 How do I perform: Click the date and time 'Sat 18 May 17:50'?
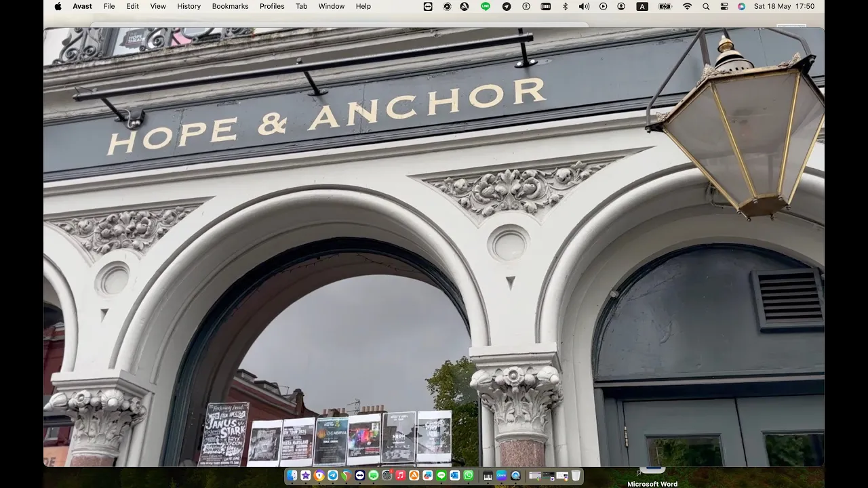pos(785,6)
